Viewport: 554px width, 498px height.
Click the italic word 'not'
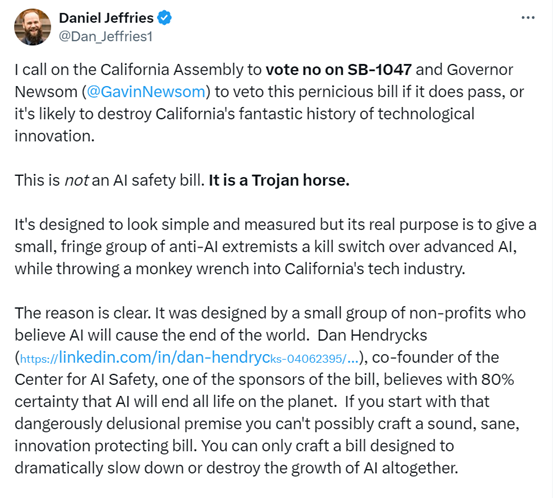pos(76,180)
